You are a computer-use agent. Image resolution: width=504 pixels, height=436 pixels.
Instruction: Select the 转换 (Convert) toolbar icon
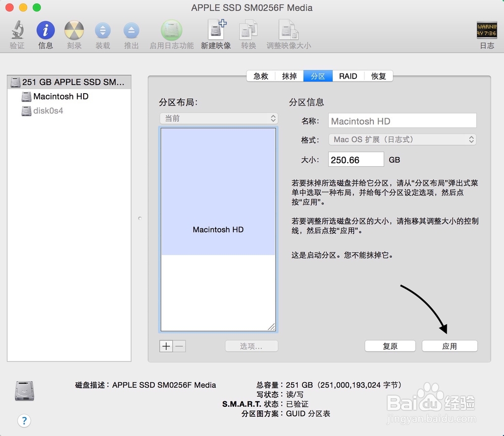[x=248, y=31]
